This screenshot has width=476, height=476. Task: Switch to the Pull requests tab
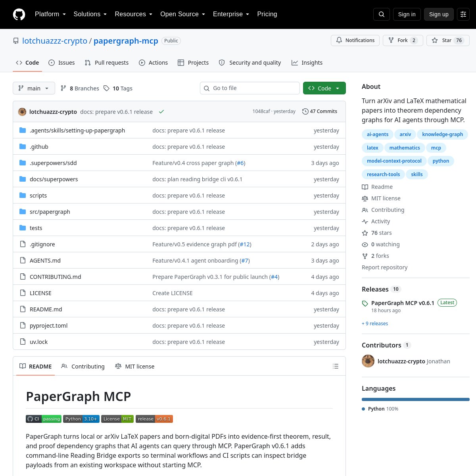[x=107, y=63]
